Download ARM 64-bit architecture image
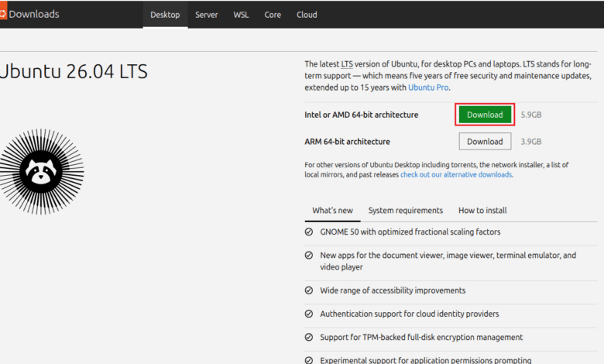Viewport: 604px width, 364px height. coord(485,142)
